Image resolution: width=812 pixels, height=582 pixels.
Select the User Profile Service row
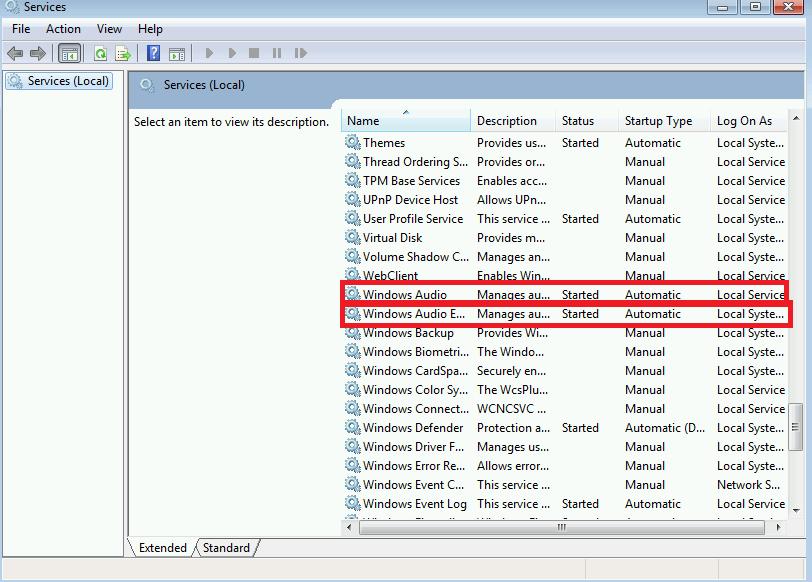tap(565, 219)
